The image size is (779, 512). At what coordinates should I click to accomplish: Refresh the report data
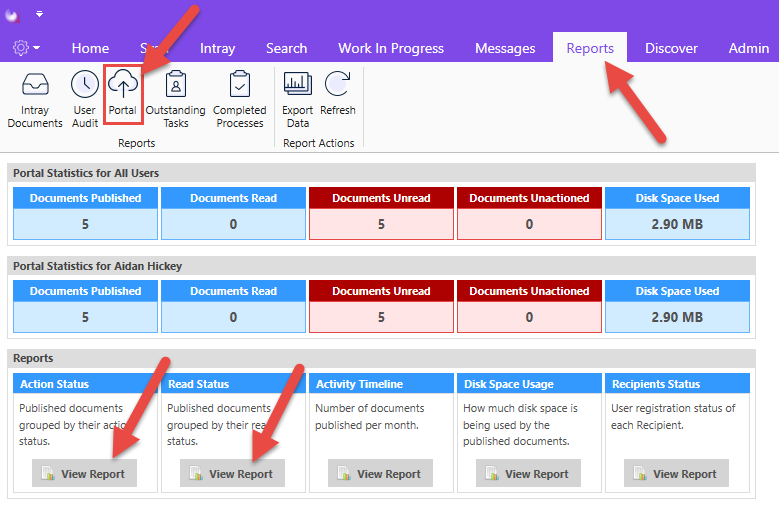click(338, 93)
